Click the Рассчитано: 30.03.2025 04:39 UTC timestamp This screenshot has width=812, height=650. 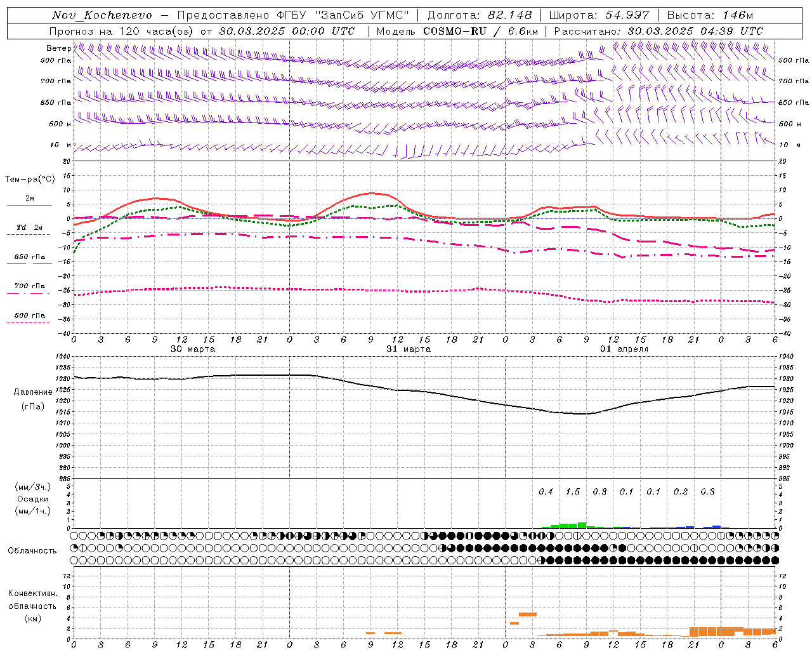[658, 31]
